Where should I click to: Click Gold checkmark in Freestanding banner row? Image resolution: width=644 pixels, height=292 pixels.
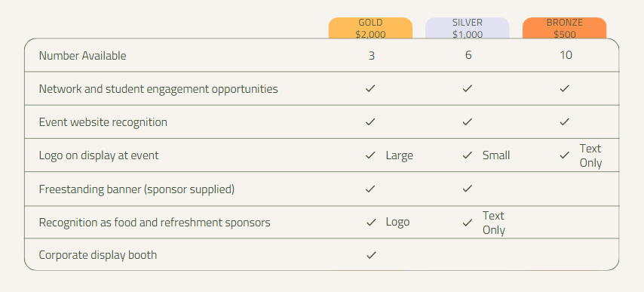370,189
